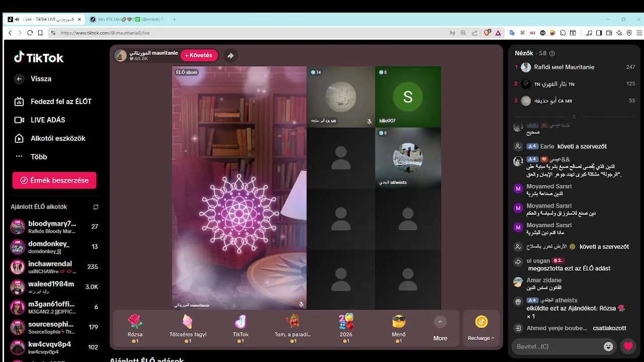Open Brave Shields lion icon
The height and width of the screenshot is (362, 644).
click(487, 33)
